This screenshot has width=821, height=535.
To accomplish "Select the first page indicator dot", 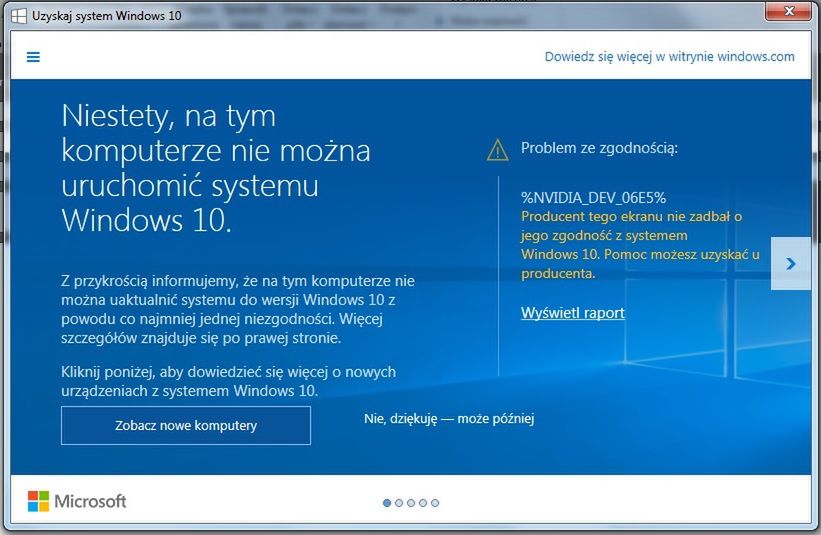I will point(387,503).
